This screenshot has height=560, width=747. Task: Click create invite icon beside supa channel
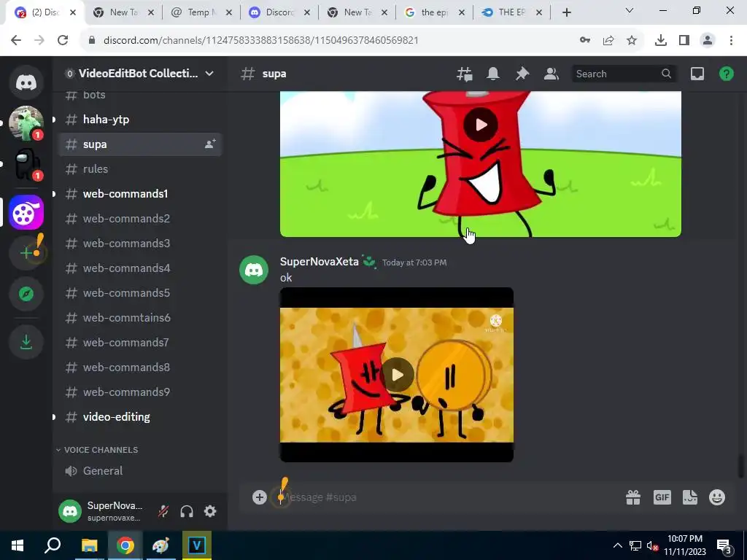210,144
